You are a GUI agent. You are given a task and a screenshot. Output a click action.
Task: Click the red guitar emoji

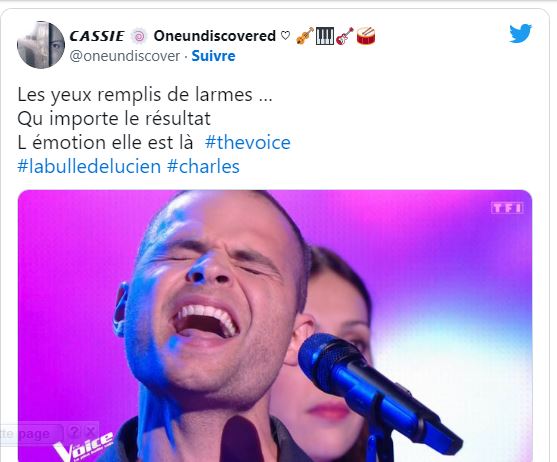[x=345, y=36]
